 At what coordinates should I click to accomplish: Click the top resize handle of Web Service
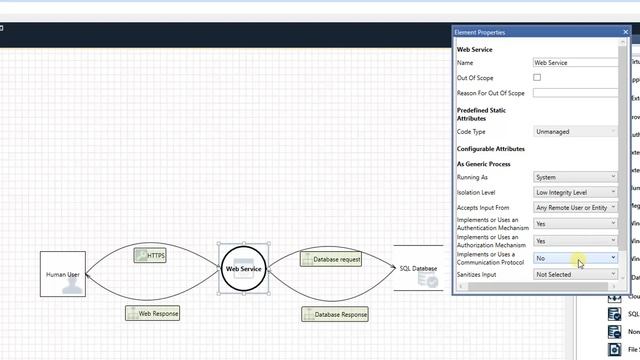(244, 244)
